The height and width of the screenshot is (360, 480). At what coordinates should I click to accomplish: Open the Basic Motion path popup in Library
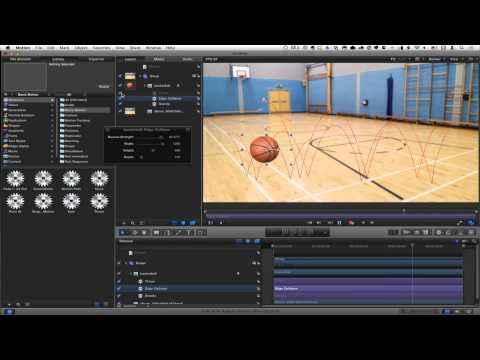tap(28, 94)
